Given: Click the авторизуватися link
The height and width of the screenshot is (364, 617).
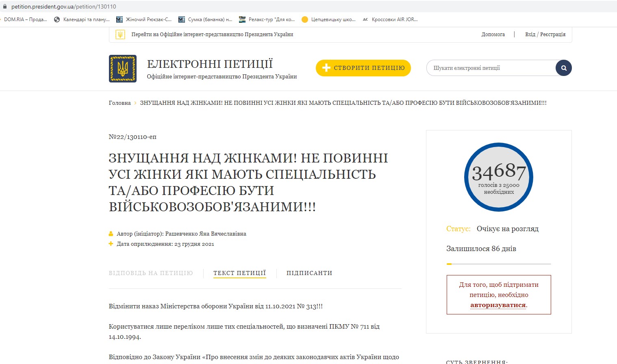Looking at the screenshot, I should 498,305.
